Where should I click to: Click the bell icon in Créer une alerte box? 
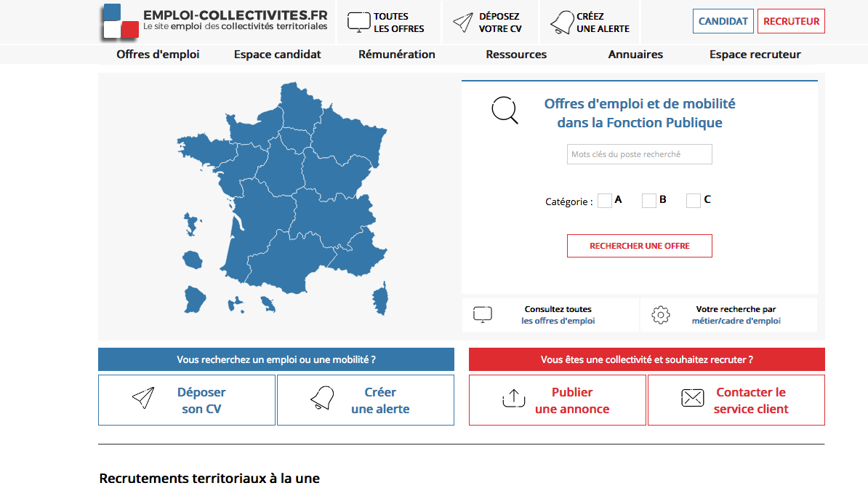(322, 398)
